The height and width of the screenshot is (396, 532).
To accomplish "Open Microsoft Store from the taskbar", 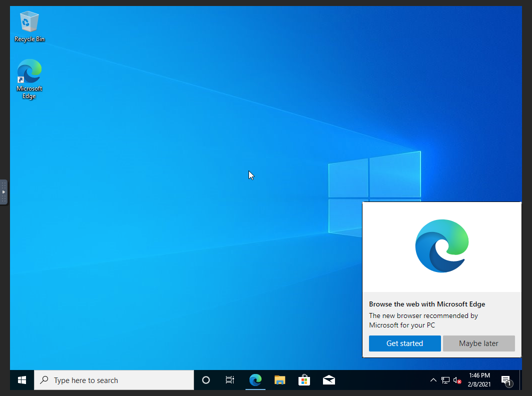I will click(304, 380).
